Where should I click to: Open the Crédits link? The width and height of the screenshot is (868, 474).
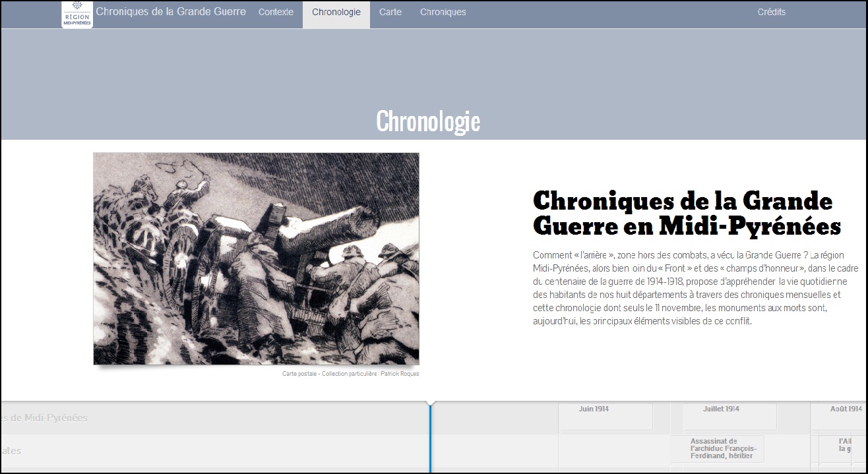pos(772,13)
